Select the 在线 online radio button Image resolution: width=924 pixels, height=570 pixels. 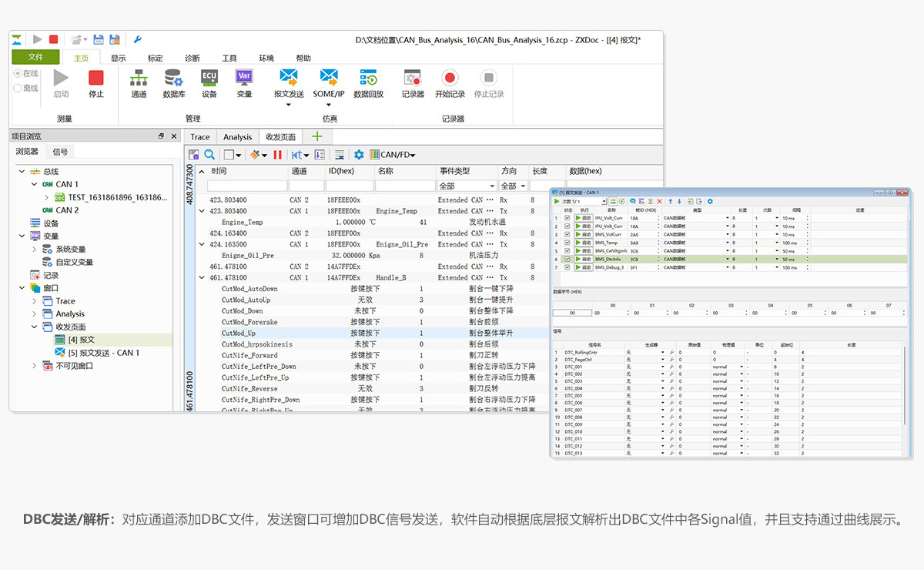pyautogui.click(x=18, y=74)
